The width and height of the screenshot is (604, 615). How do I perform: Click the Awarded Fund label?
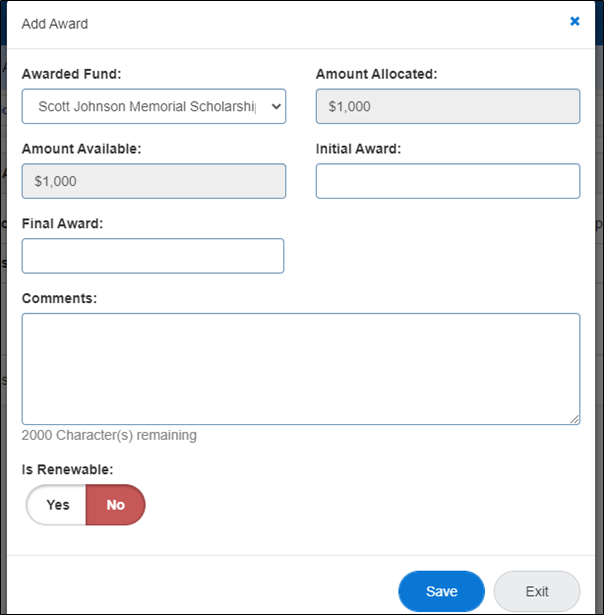(x=71, y=74)
